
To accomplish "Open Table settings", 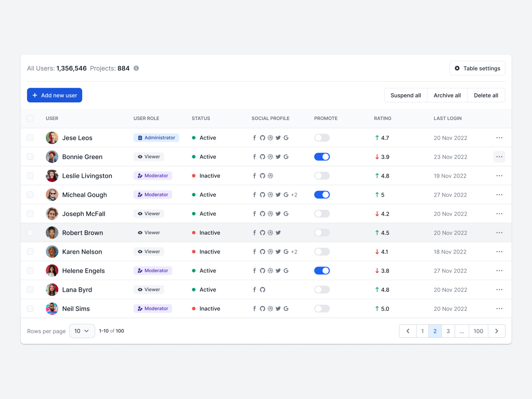I will coord(477,68).
